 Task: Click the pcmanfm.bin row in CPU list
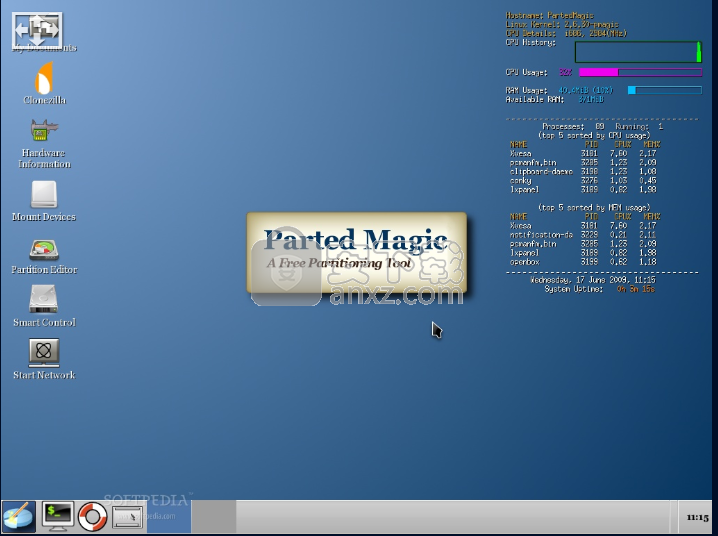[x=583, y=162]
